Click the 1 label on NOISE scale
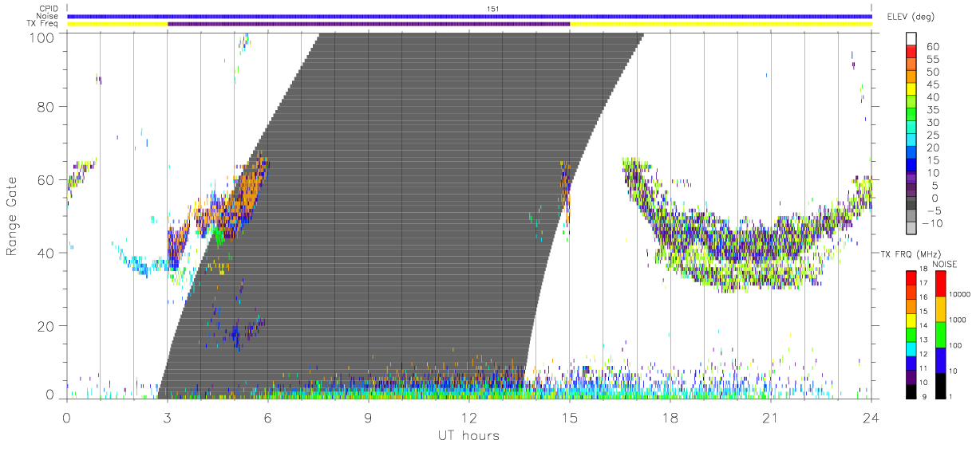This screenshot has height=452, width=980. tap(952, 395)
